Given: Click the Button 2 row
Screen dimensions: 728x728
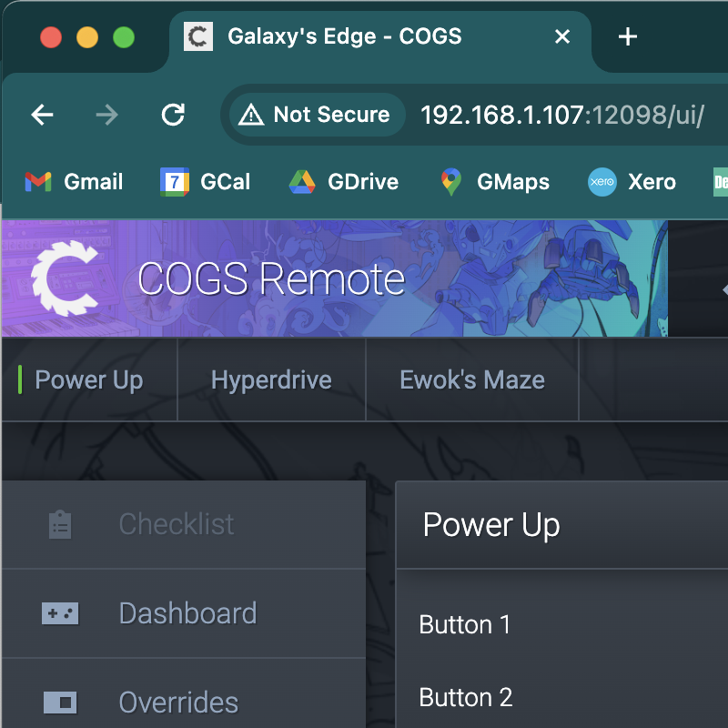Looking at the screenshot, I should click(x=561, y=697).
